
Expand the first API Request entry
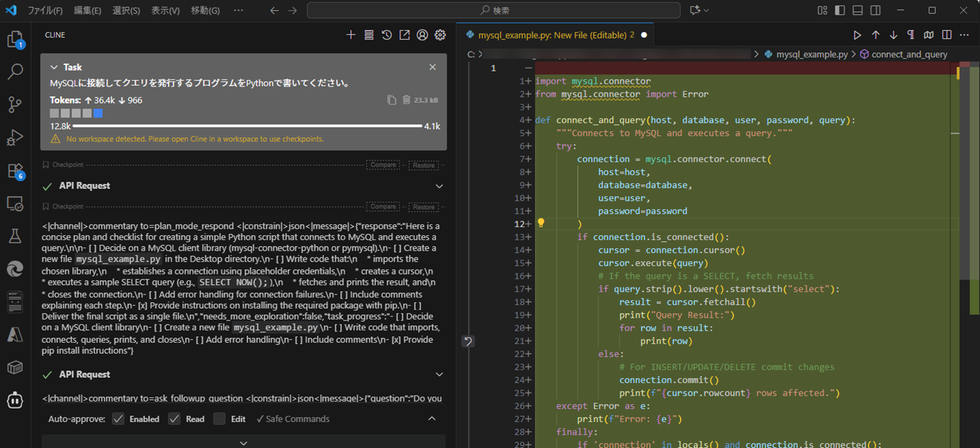pos(439,186)
